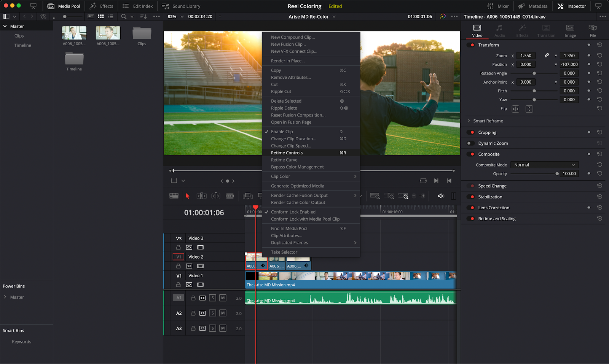This screenshot has height=364, width=609.
Task: Select Change Clip Speed menu entry
Action: click(311, 146)
